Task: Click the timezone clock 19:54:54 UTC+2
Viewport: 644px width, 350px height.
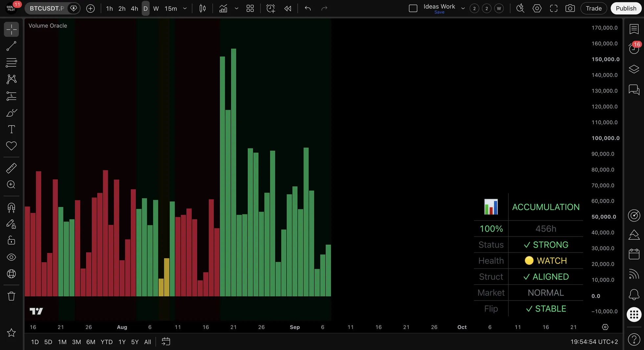Action: (594, 342)
